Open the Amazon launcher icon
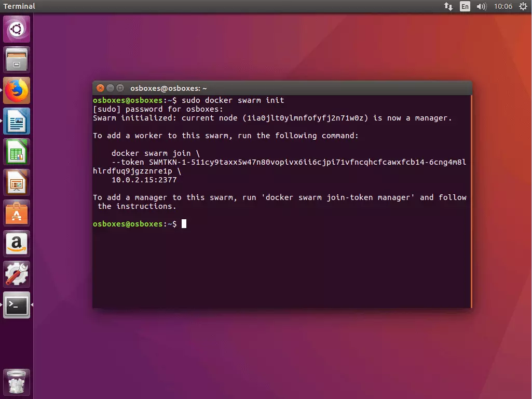 click(x=16, y=244)
